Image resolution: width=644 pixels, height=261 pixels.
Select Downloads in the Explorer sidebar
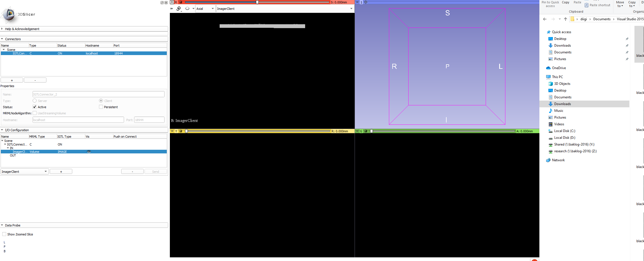coord(563,104)
